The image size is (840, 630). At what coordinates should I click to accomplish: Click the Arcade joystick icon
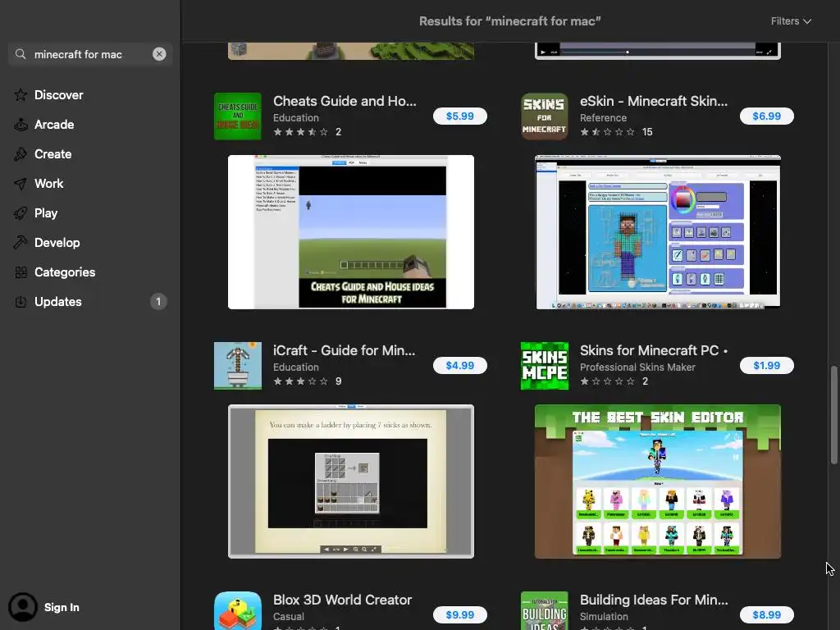coord(21,125)
